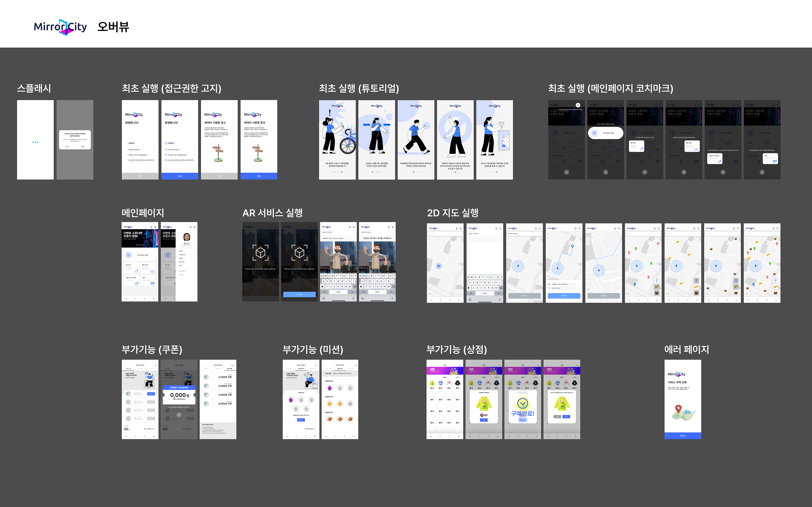The image size is (812, 507).
Task: Click the 다시 시도 button on AR screen
Action: point(299,294)
